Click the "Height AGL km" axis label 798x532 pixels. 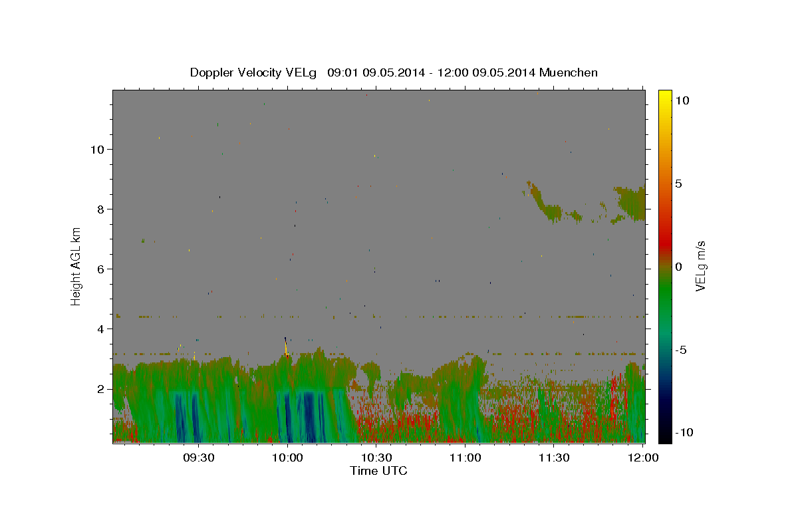[76, 266]
